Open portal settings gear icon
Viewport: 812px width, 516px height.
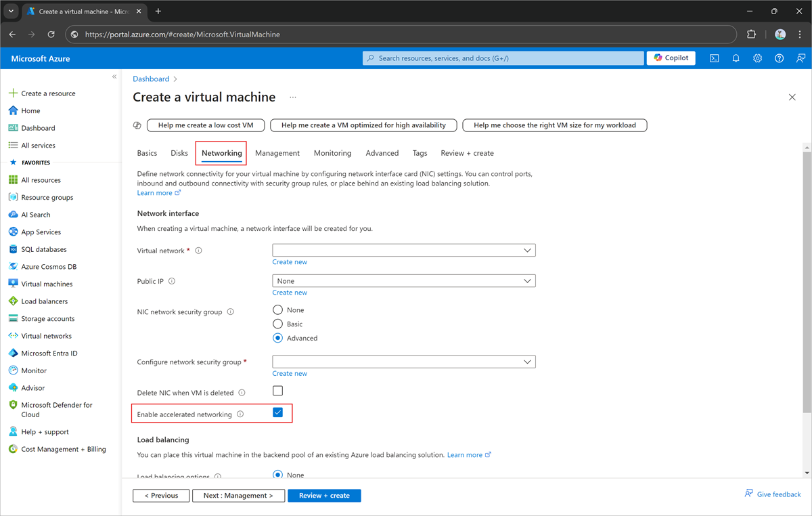(x=757, y=58)
